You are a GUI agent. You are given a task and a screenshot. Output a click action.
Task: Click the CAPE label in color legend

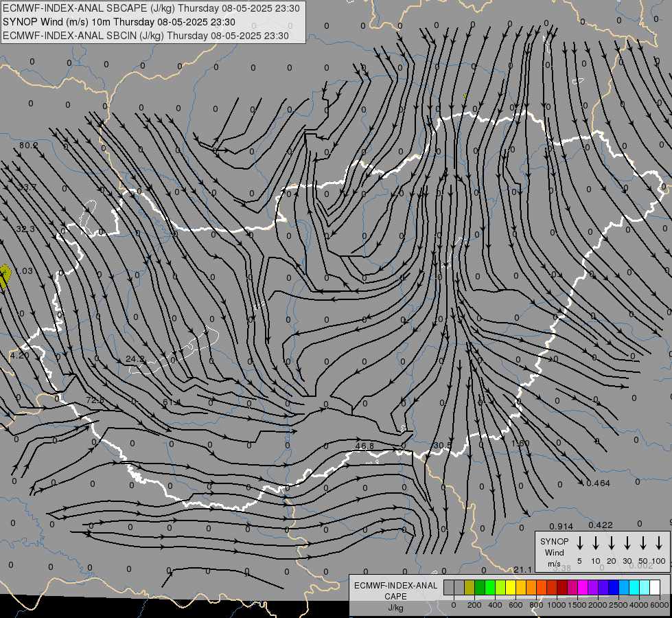(x=395, y=596)
